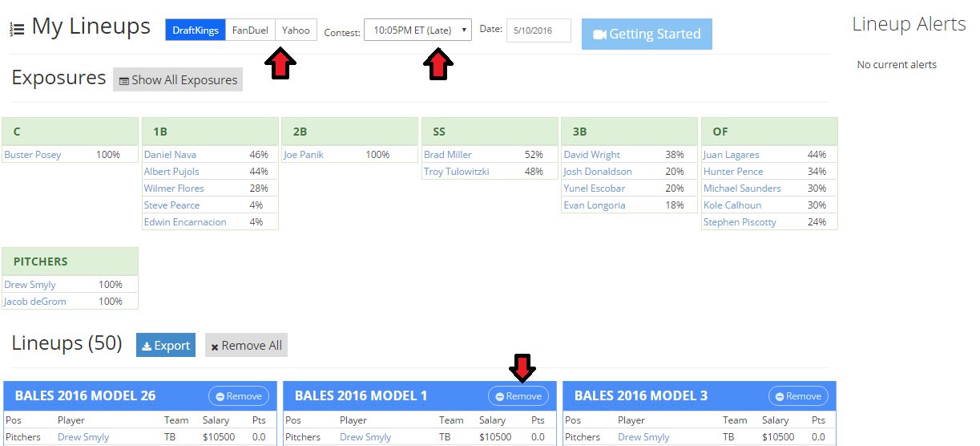Click Brad Miller in the SS list
This screenshot has height=446, width=980.
(448, 155)
